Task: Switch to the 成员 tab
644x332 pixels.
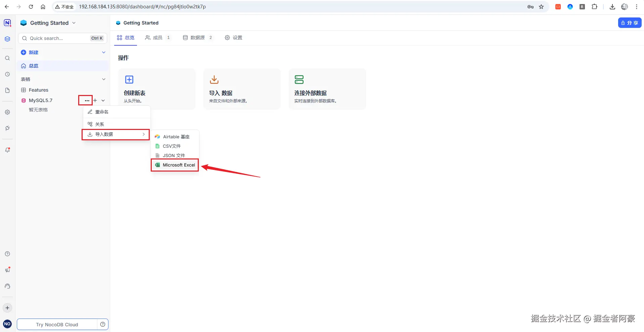Action: (x=157, y=38)
